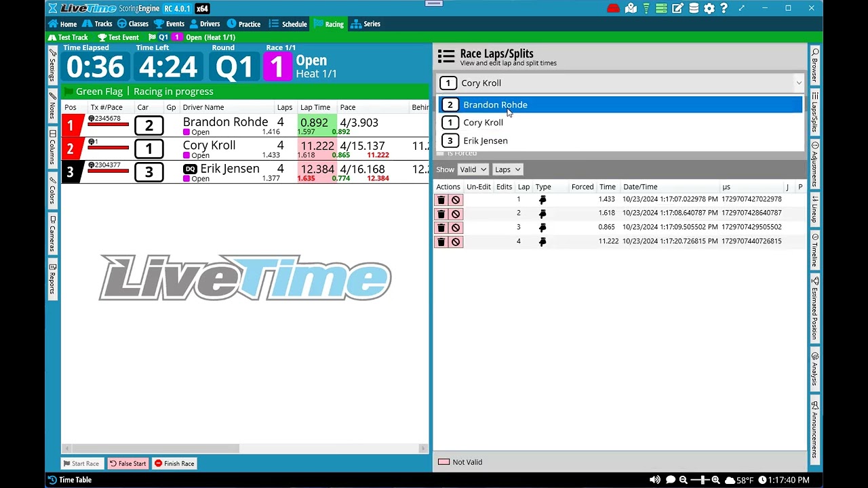
Task: Open the Home menu
Action: 62,24
